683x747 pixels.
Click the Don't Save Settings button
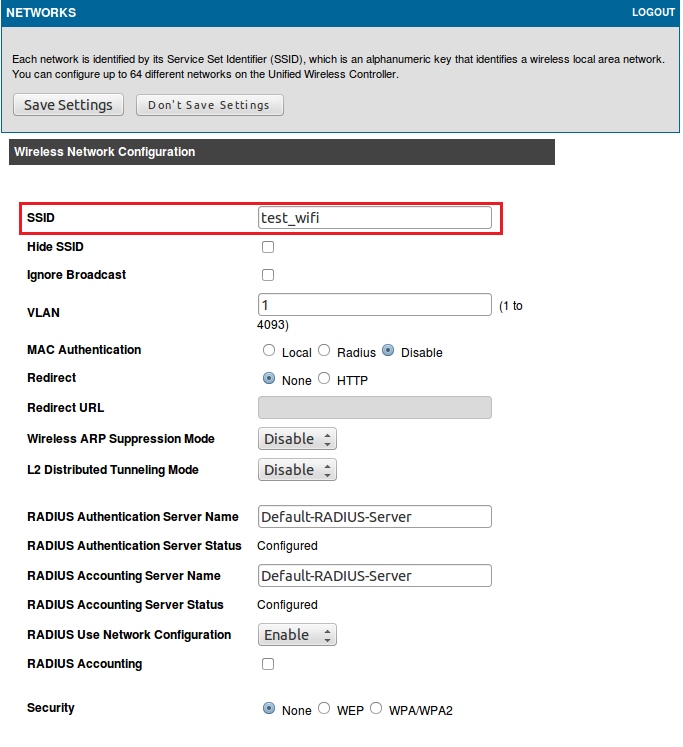click(x=209, y=105)
